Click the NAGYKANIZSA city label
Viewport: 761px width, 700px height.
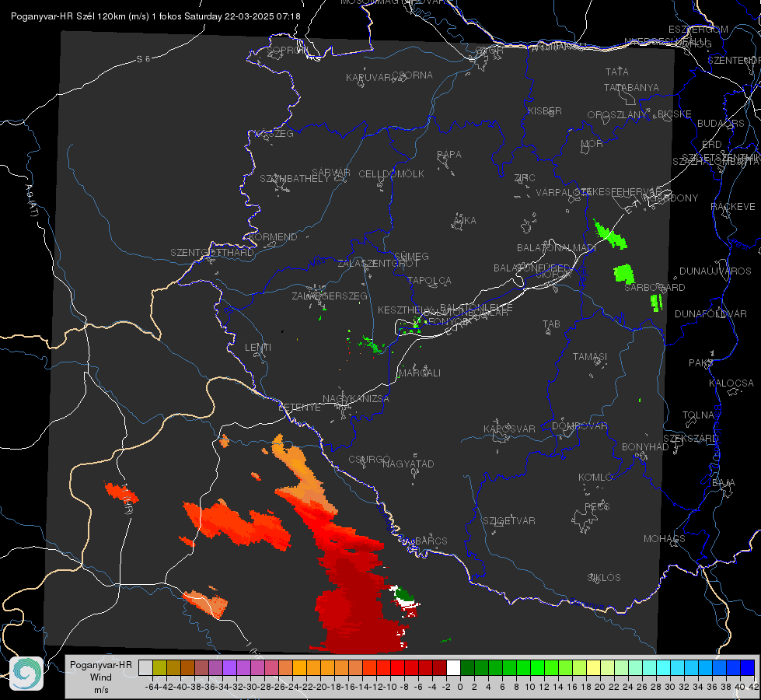356,399
